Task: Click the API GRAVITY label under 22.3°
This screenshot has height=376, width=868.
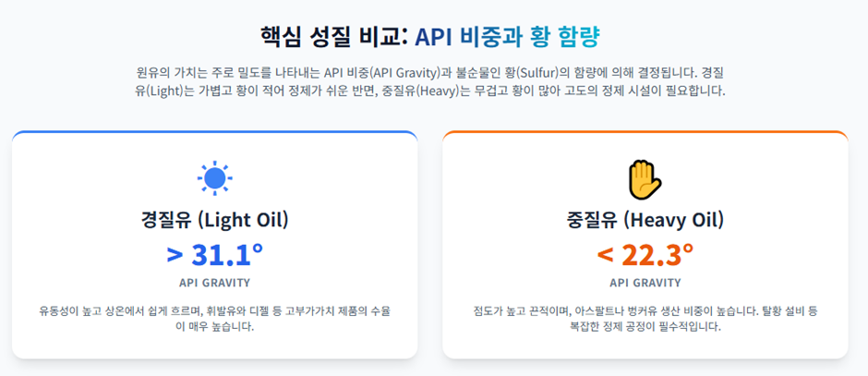Action: (x=645, y=283)
